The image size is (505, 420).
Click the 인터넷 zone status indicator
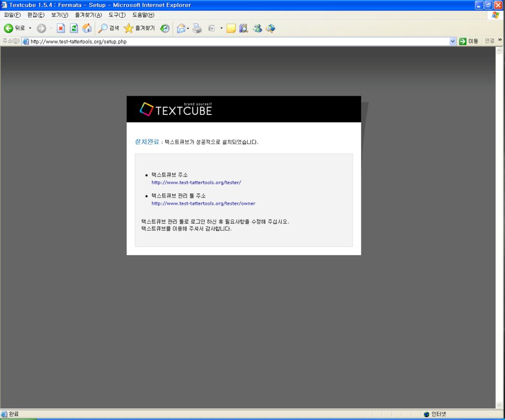click(435, 414)
